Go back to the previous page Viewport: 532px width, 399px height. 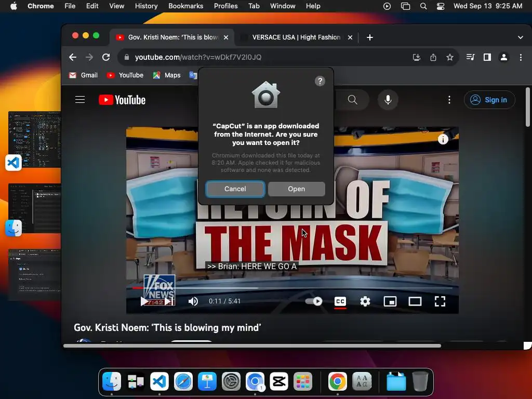73,57
